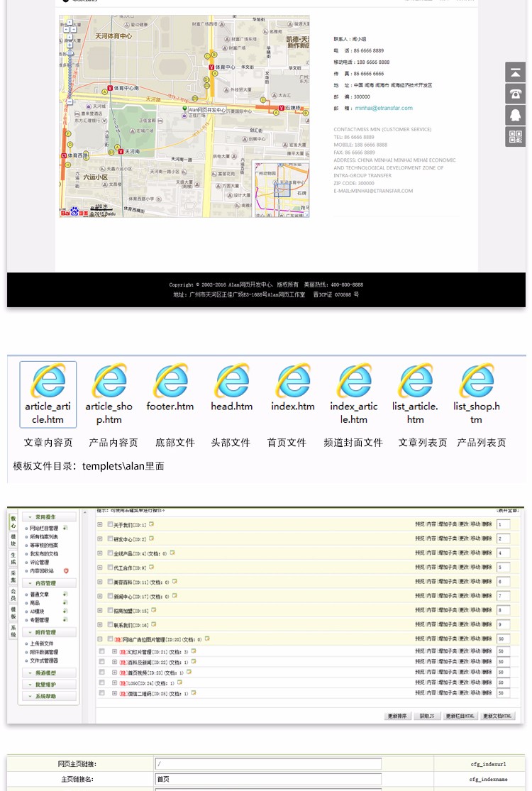
Task: Check the box for 关于我们[ID:1]
Action: (x=110, y=525)
